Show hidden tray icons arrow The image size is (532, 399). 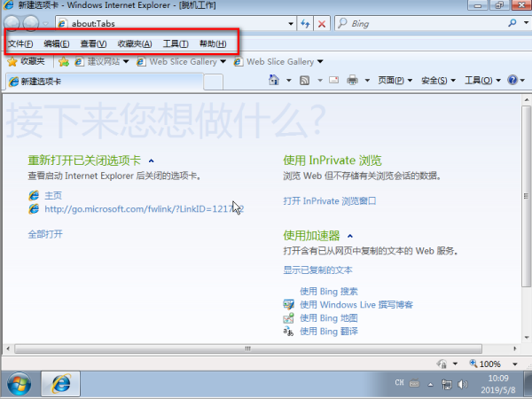[430, 385]
